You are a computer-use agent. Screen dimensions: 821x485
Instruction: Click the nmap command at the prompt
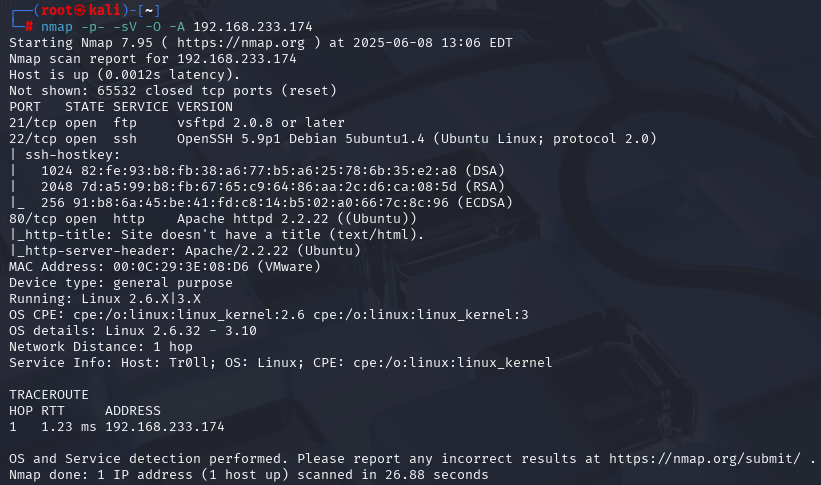pos(57,27)
